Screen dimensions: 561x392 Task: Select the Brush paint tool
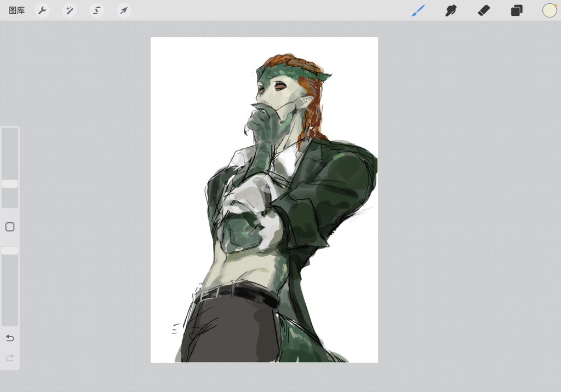point(418,11)
